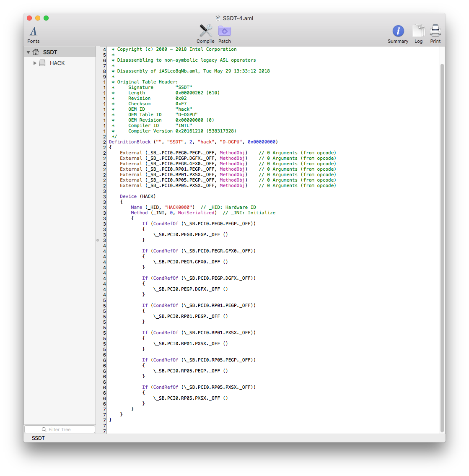The width and height of the screenshot is (469, 476).
Task: Click the Filter Tree search field
Action: (x=60, y=429)
